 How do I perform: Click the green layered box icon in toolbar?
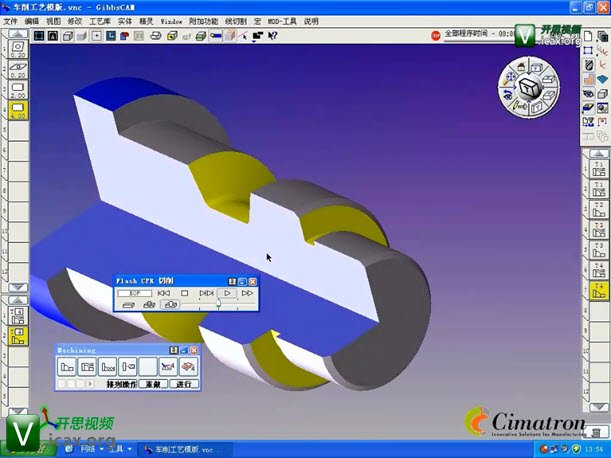(x=201, y=36)
